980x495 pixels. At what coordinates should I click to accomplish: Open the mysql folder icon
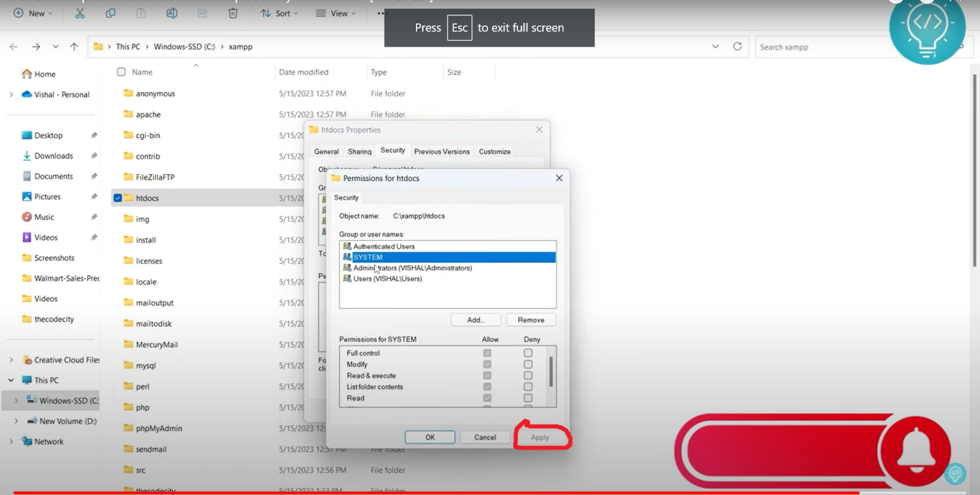tap(128, 366)
